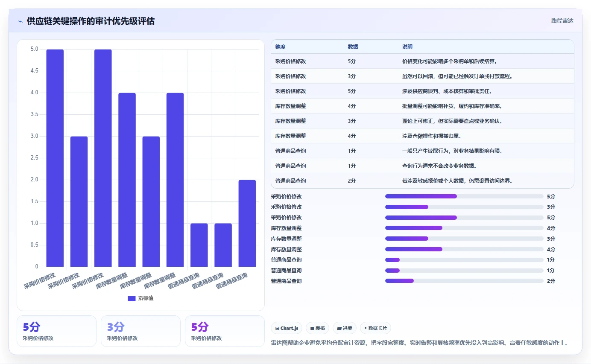Image resolution: width=591 pixels, height=364 pixels.
Task: Click the 表格 chip
Action: [317, 328]
